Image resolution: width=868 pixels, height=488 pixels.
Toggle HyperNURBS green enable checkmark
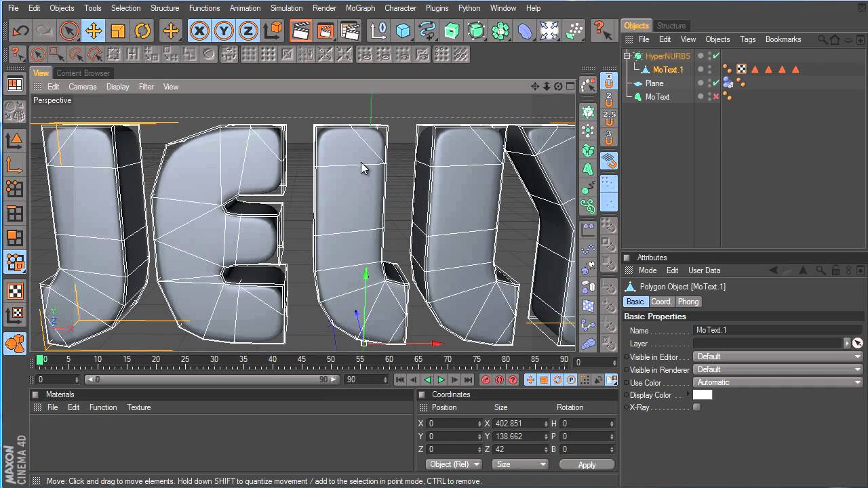click(716, 56)
